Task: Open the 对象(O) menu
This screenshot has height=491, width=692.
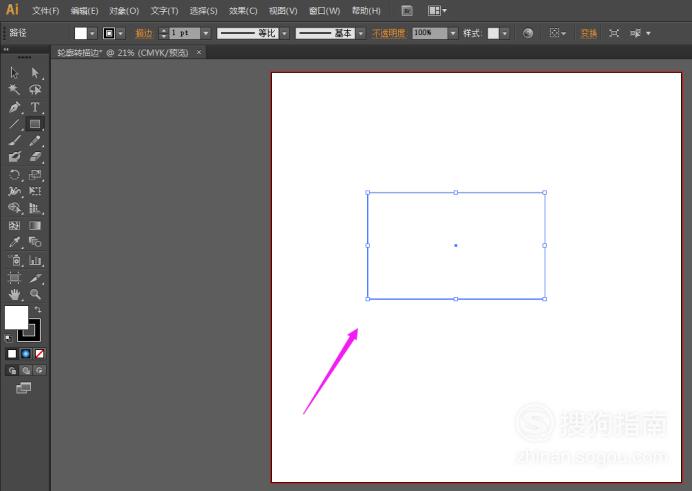Action: (x=124, y=11)
